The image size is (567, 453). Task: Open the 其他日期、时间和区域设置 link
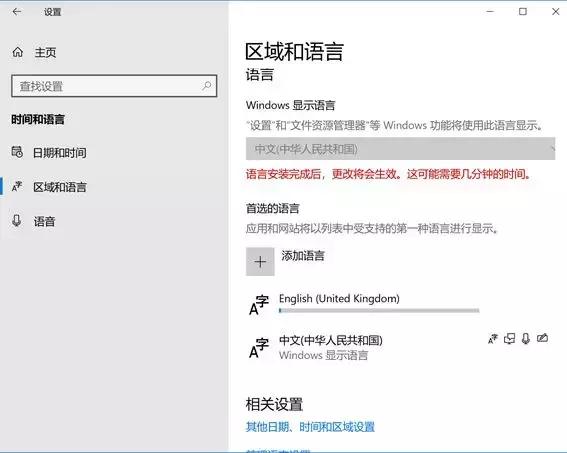pos(310,427)
